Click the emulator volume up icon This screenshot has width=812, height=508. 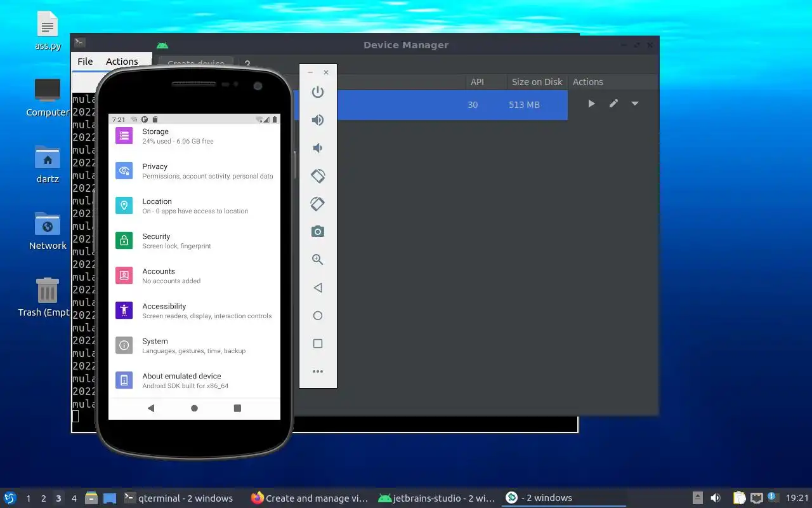[x=318, y=120]
